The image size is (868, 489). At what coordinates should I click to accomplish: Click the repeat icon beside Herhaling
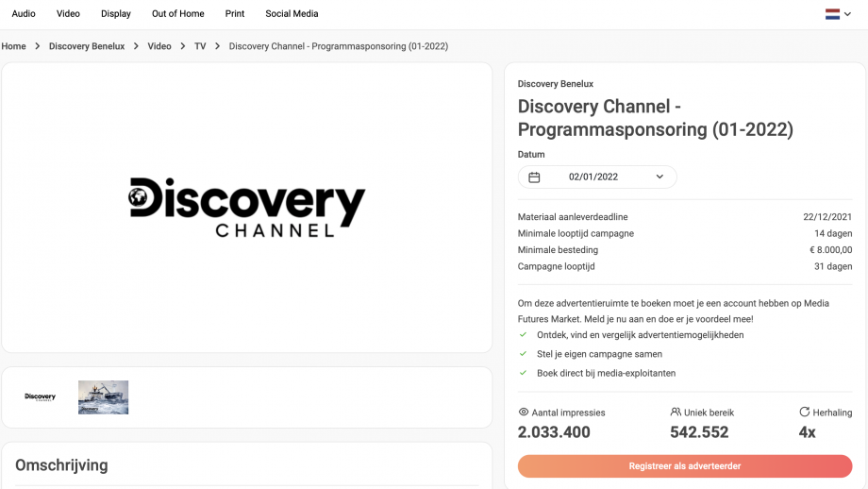pyautogui.click(x=805, y=412)
